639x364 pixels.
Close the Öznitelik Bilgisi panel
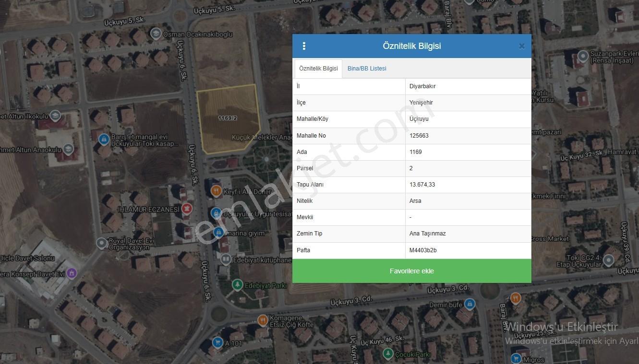pos(522,47)
